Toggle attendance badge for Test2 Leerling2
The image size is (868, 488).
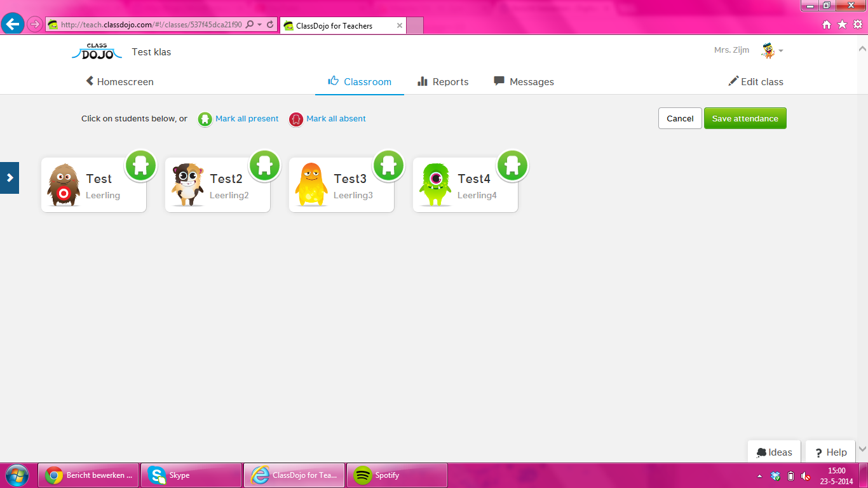click(x=264, y=166)
